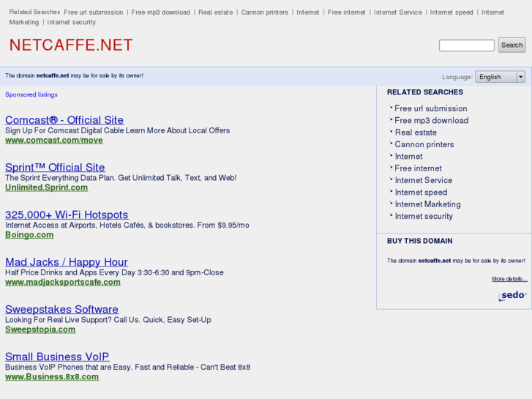Open sidebar Internet speed search
This screenshot has height=399, width=532.
[x=421, y=193]
